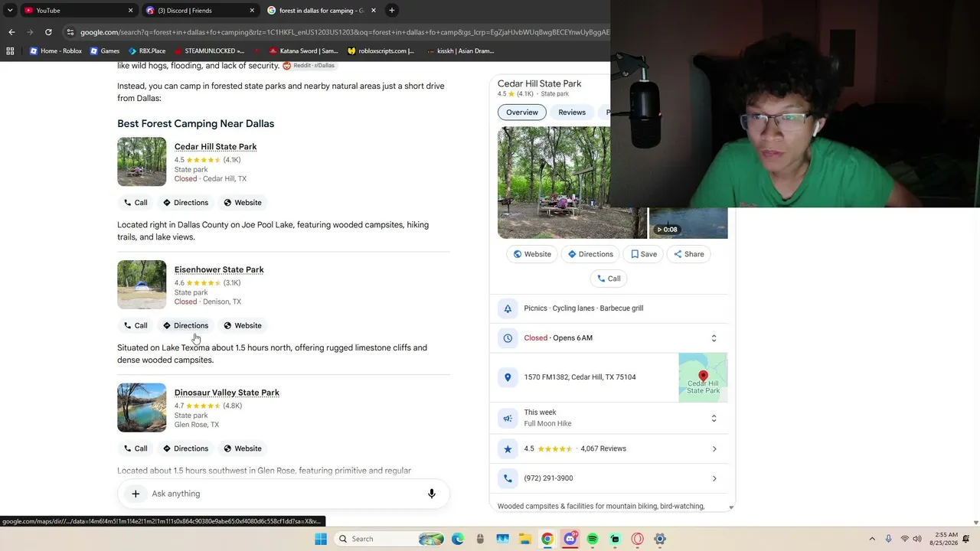
Task: Open Spotify from the taskbar
Action: tap(593, 539)
